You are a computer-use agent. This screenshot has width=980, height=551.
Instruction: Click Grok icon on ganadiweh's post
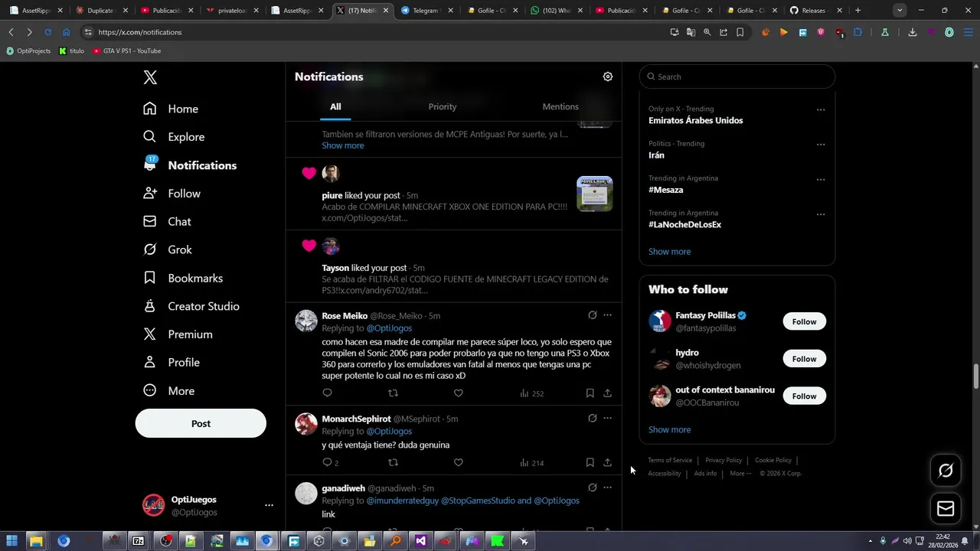pyautogui.click(x=592, y=487)
